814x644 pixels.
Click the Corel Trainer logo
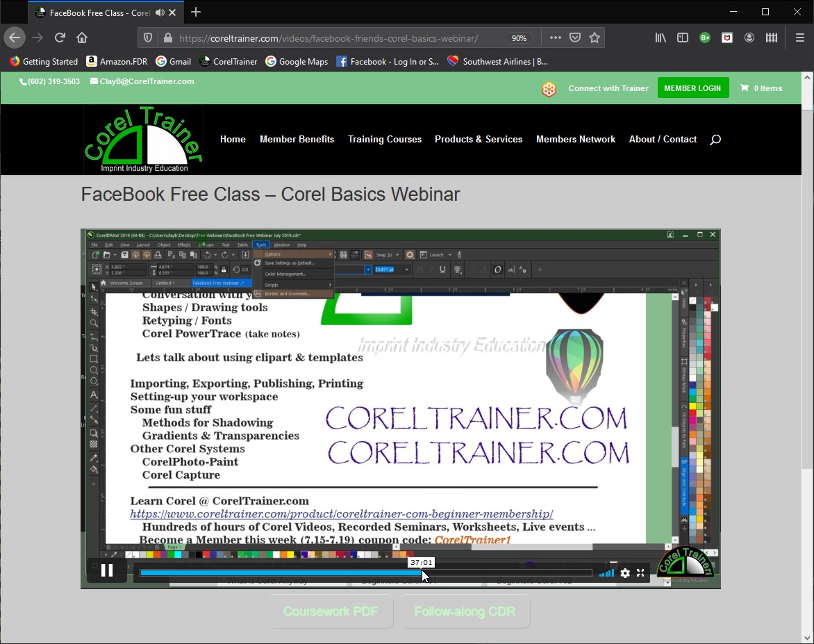coord(144,139)
